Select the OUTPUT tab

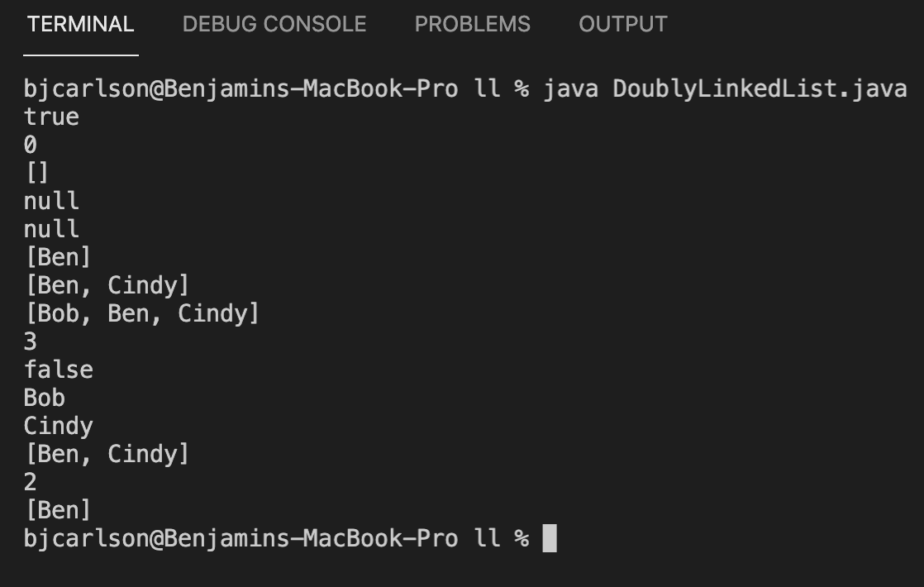click(x=622, y=25)
